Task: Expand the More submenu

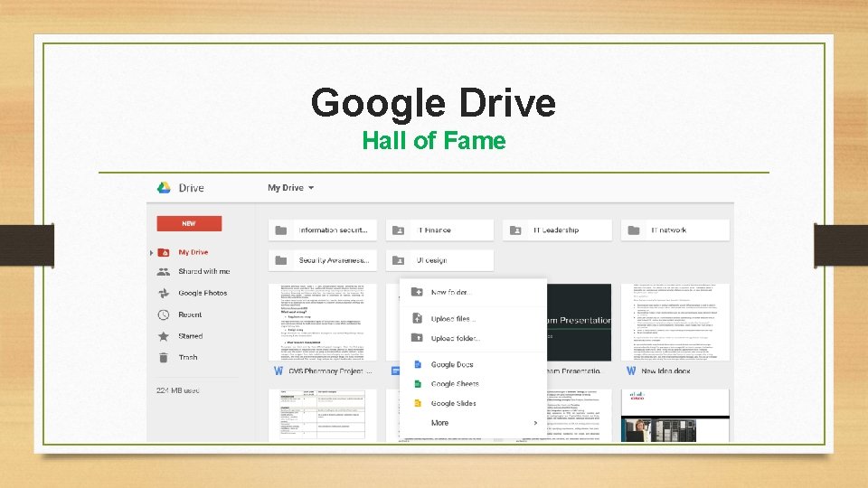Action: click(x=473, y=423)
